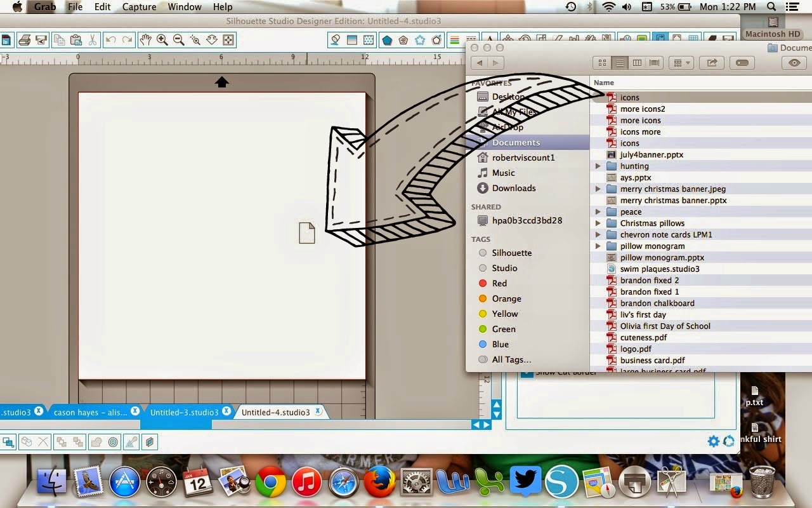Image resolution: width=812 pixels, height=508 pixels.
Task: Open the Help menu
Action: [x=223, y=7]
